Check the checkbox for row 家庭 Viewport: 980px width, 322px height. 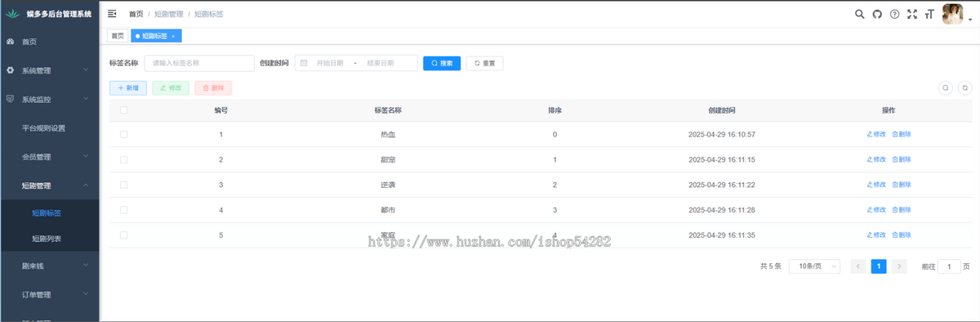[x=124, y=235]
